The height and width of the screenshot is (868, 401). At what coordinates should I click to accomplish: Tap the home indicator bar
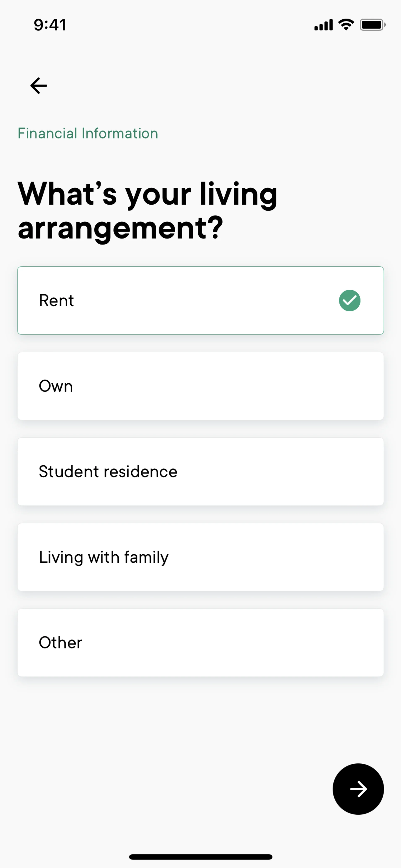point(200,857)
